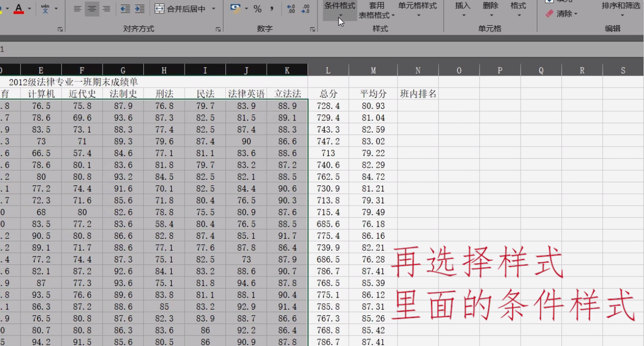Viewport: 644px width, 346px height.
Task: Click the increase decimal icon
Action: pos(291,9)
